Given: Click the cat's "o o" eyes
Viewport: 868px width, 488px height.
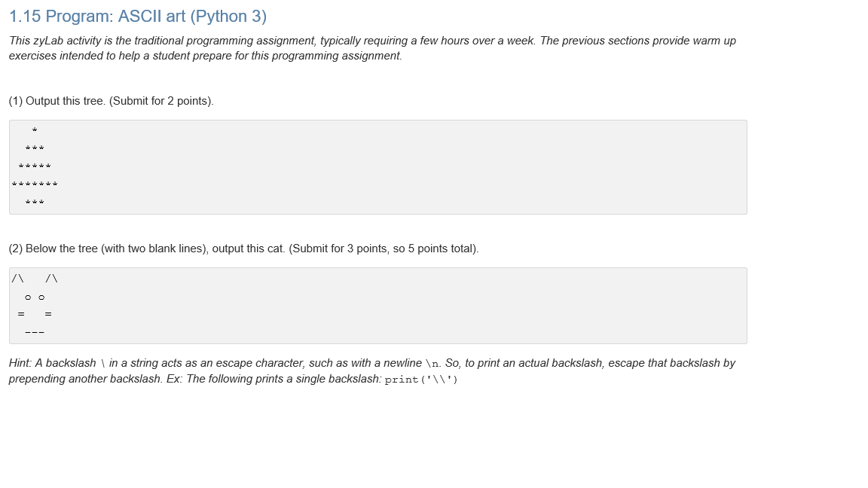Looking at the screenshot, I should [35, 297].
